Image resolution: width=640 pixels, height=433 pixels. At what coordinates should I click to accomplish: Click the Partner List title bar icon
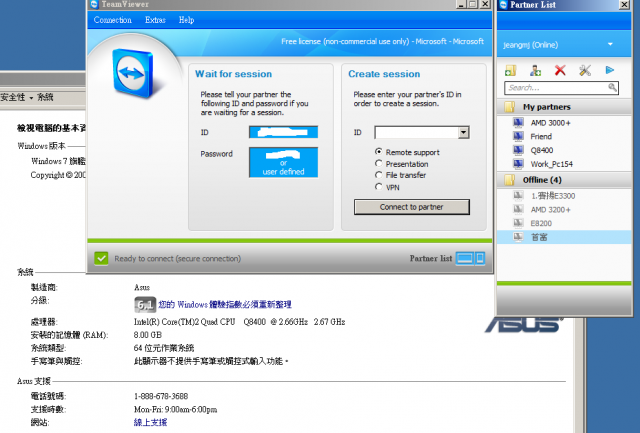tap(504, 4)
